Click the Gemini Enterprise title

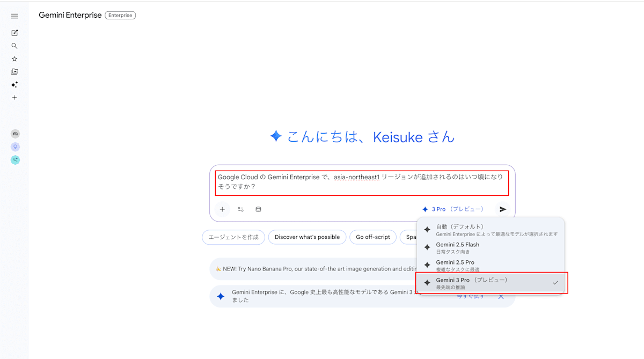(70, 15)
